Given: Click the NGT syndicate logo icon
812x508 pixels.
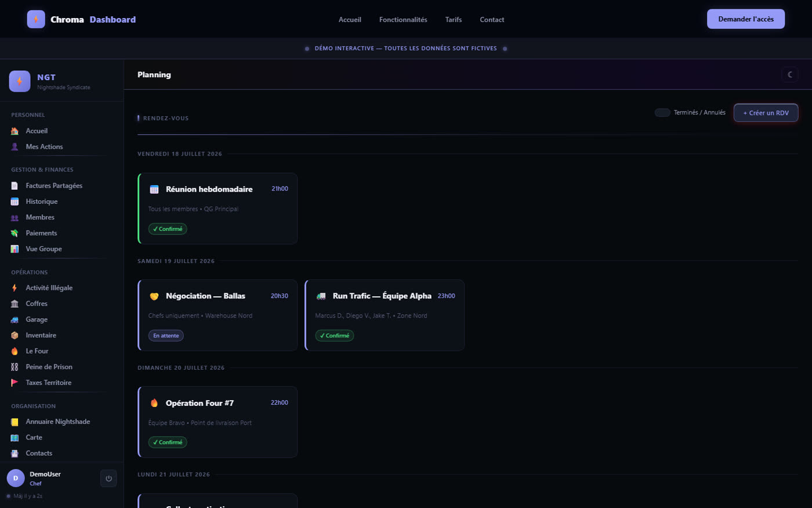Looking at the screenshot, I should coord(20,81).
